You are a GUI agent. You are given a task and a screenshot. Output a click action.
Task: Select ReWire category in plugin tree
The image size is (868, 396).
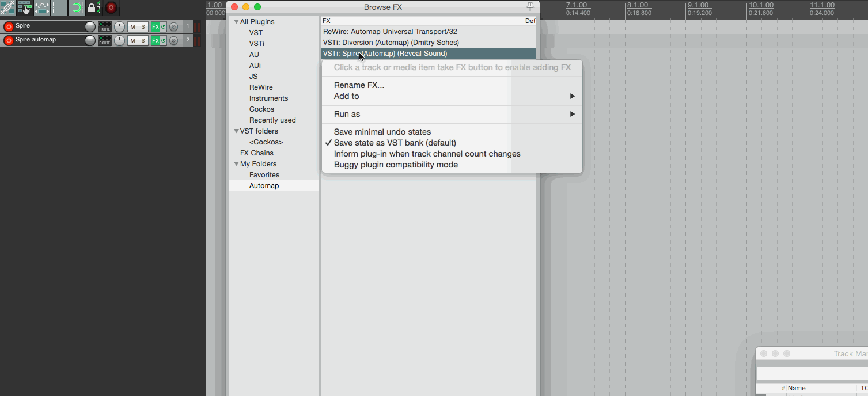tap(261, 87)
